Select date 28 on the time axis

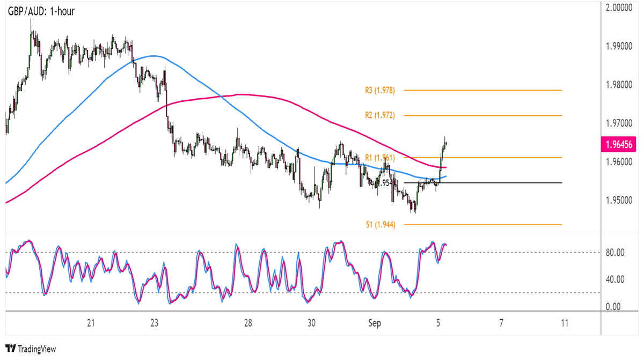[248, 323]
